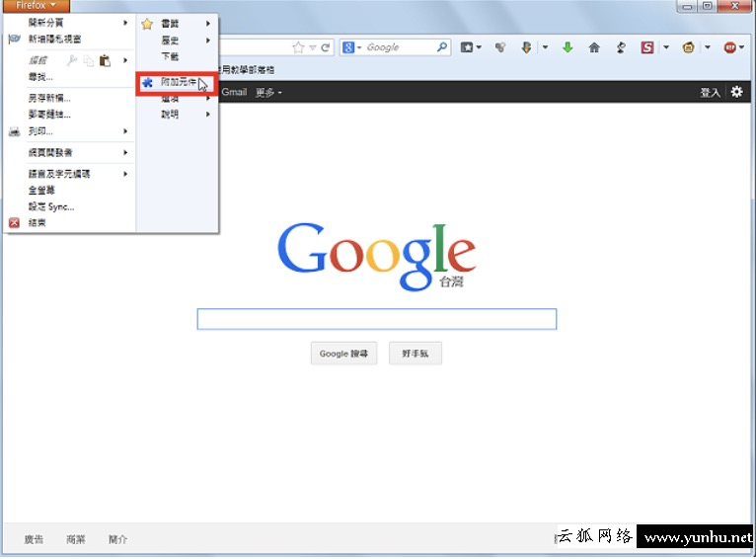Click the private window mask icon
This screenshot has height=559, width=756.
15,40
